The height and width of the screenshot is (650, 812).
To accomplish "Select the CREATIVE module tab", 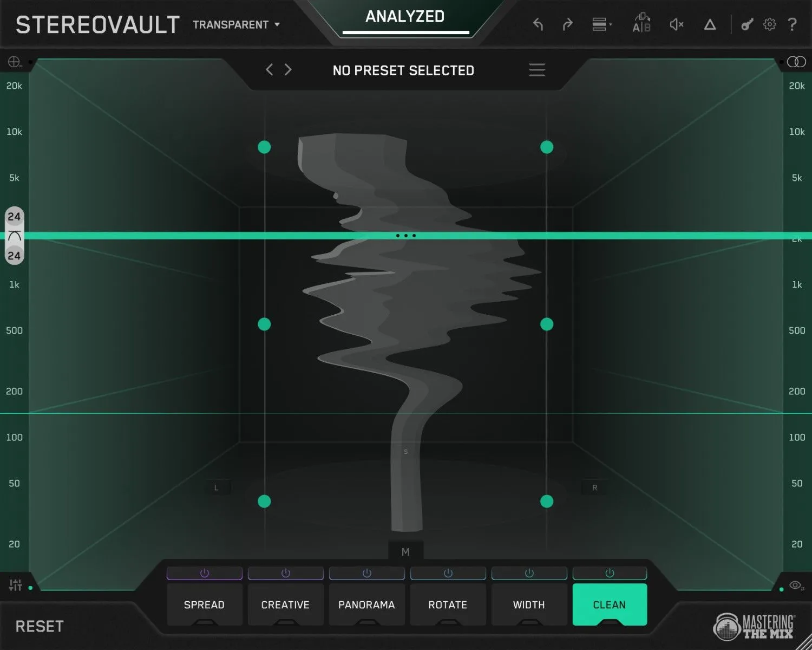I will pos(286,604).
